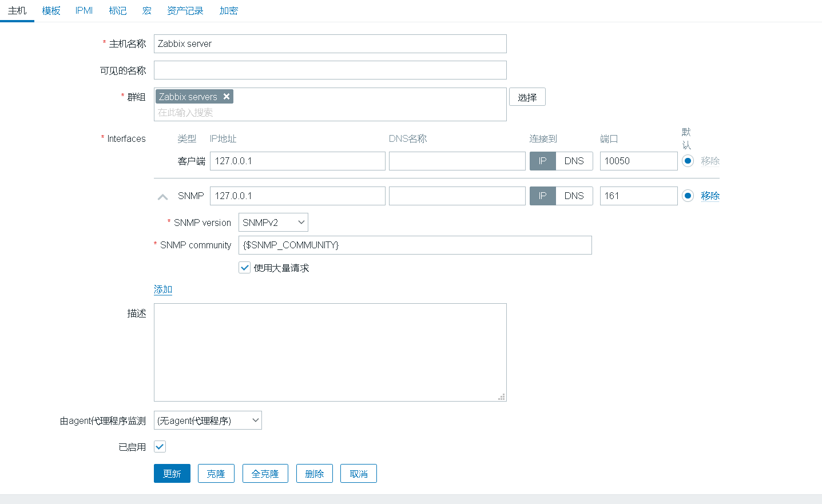Edit the SNMP interface IP address field
822x504 pixels.
pos(297,196)
